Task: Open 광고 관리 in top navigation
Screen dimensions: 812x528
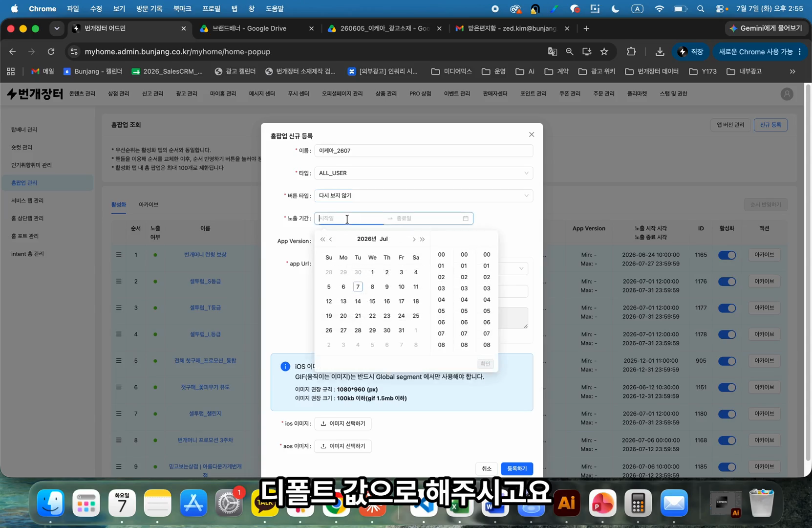Action: pyautogui.click(x=187, y=93)
